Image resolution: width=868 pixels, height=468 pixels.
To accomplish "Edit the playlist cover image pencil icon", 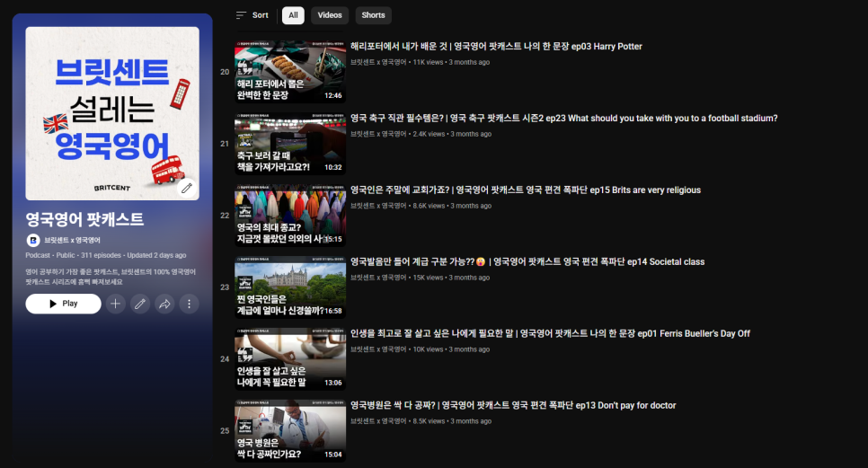I will (187, 188).
